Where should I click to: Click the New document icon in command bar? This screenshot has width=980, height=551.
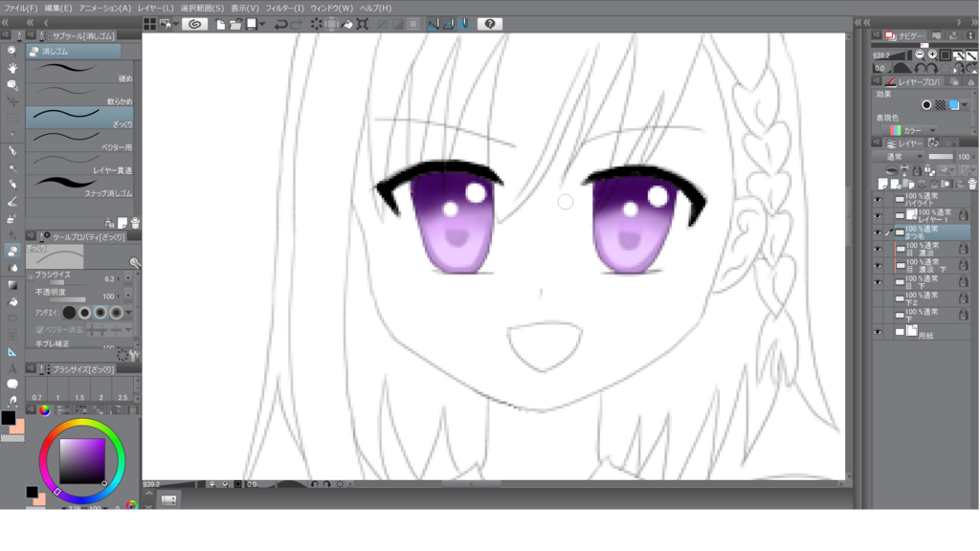point(221,24)
